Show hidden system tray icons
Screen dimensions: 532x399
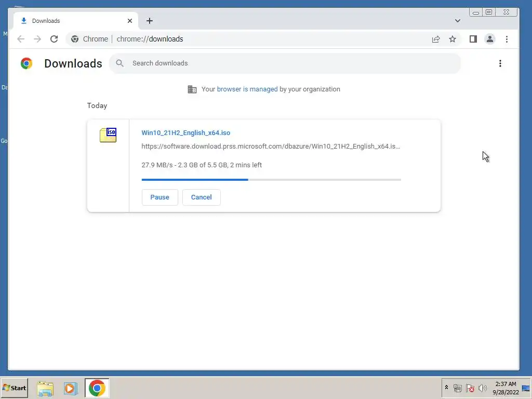(446, 388)
